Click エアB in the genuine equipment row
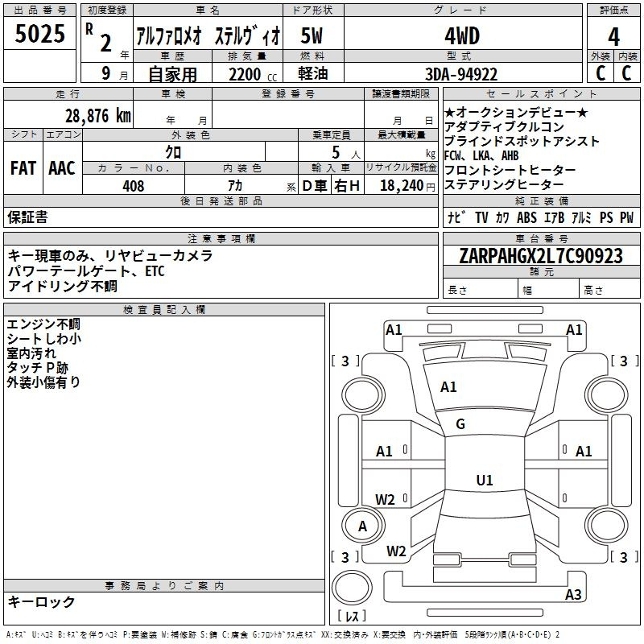The image size is (644, 644). coord(554,217)
